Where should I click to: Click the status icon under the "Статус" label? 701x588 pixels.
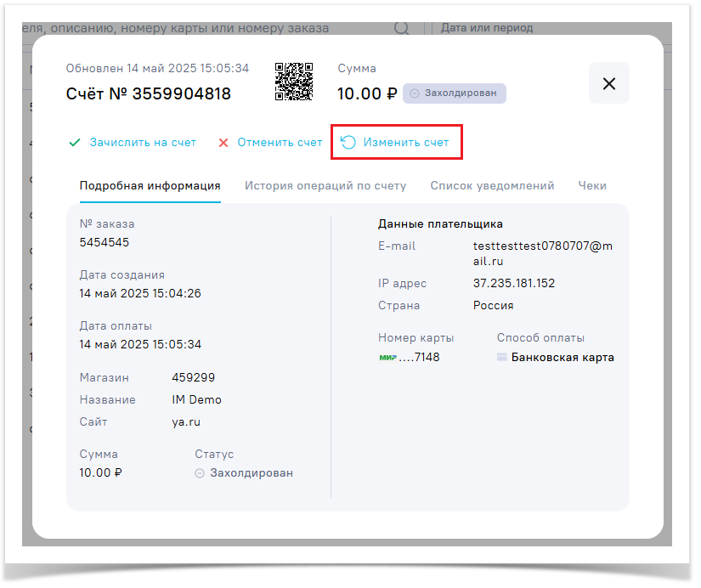(200, 473)
